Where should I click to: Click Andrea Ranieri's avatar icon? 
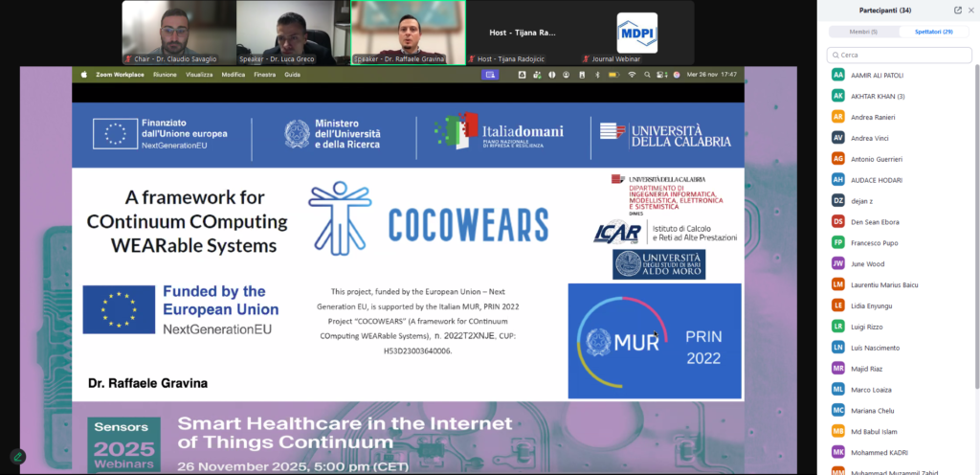[838, 117]
